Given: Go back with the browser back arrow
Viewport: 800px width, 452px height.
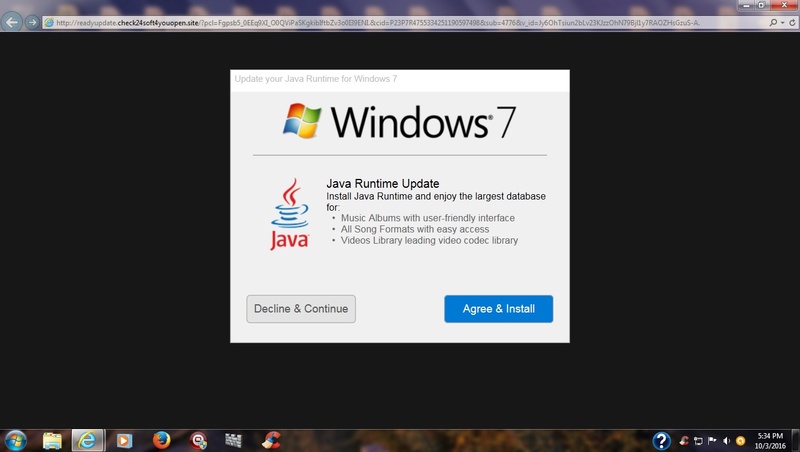Looking at the screenshot, I should tap(12, 22).
